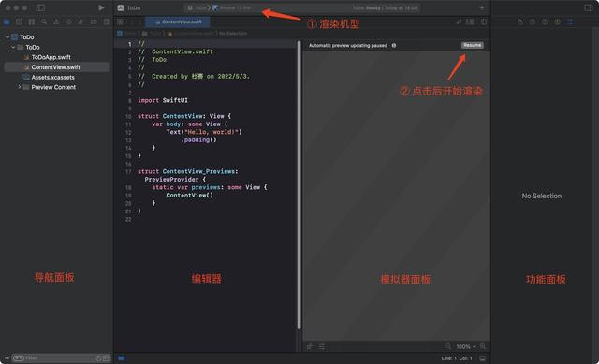
Task: Toggle the navigator sidebar panel button
Action: [x=40, y=7]
